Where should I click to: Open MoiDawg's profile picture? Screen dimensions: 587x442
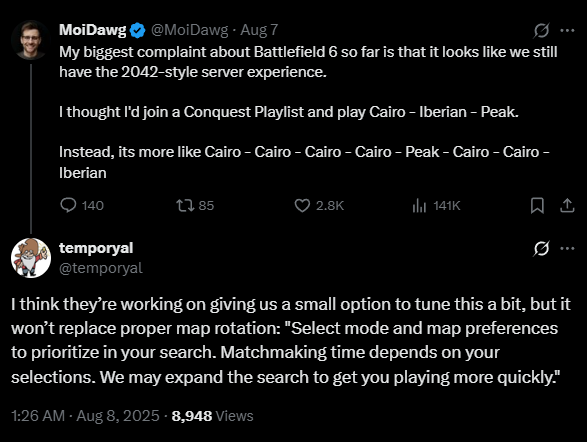click(x=31, y=40)
